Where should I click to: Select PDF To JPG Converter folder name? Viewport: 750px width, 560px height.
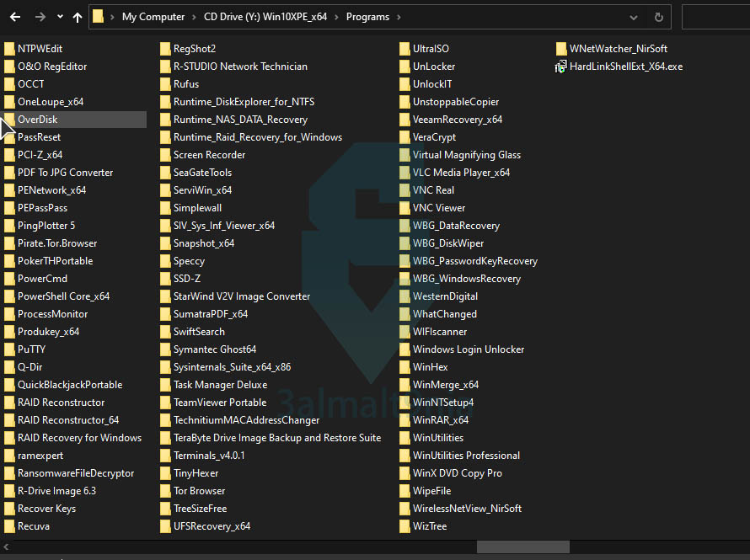pyautogui.click(x=66, y=173)
